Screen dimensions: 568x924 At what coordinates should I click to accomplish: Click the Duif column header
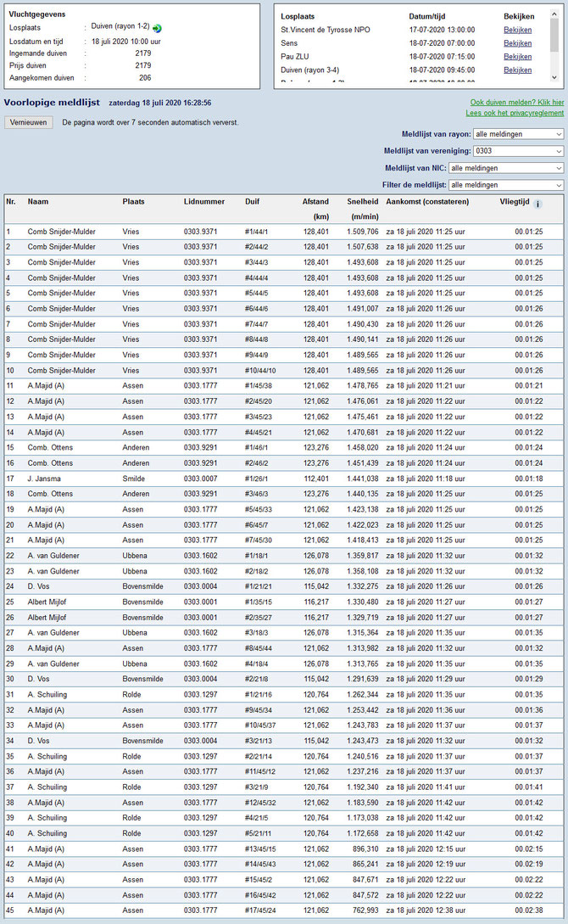[x=252, y=202]
